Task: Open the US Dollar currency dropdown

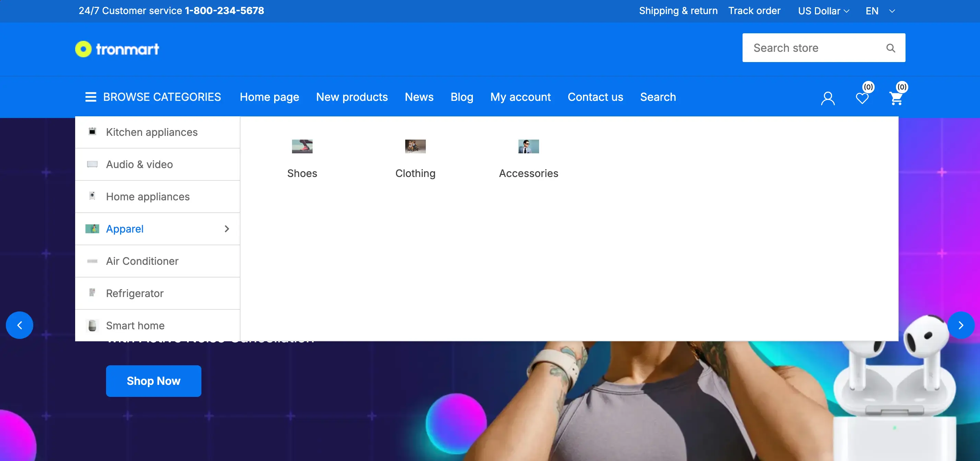Action: 823,11
